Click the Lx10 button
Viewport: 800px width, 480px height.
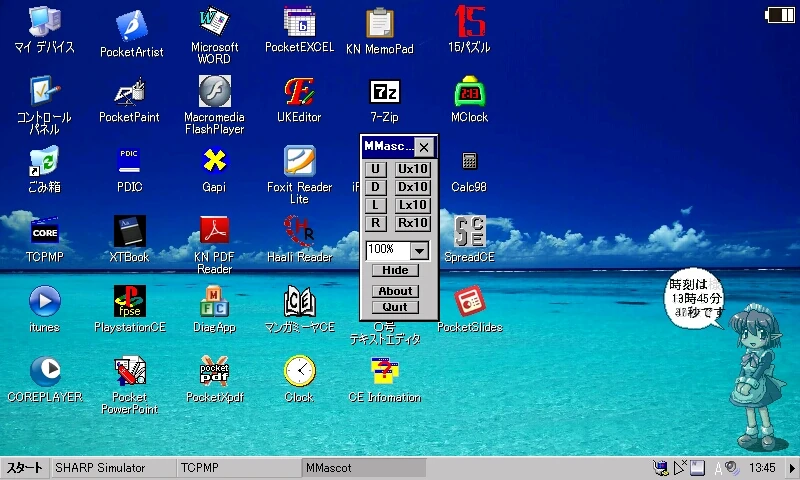413,205
